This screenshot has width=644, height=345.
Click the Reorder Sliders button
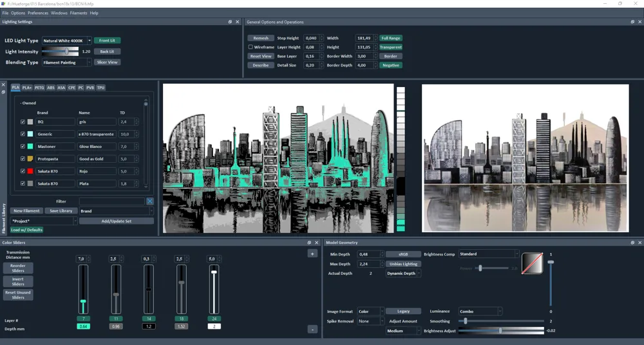coord(18,268)
